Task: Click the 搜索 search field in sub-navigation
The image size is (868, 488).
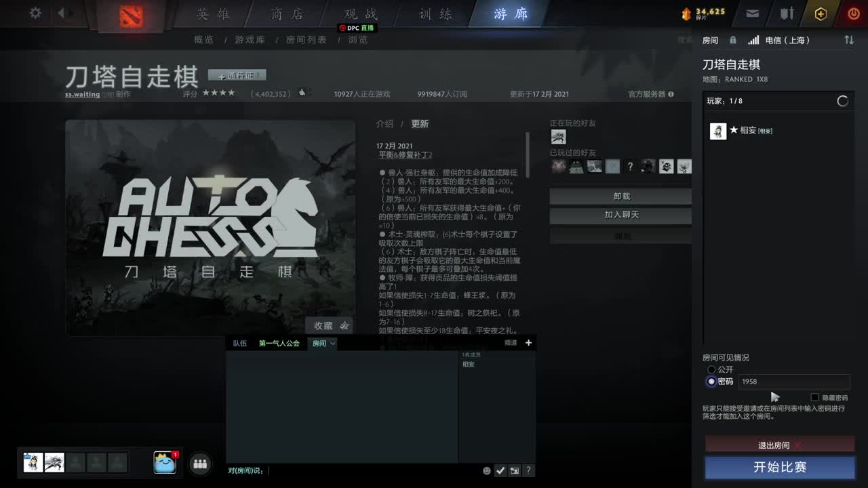Action: [x=686, y=40]
